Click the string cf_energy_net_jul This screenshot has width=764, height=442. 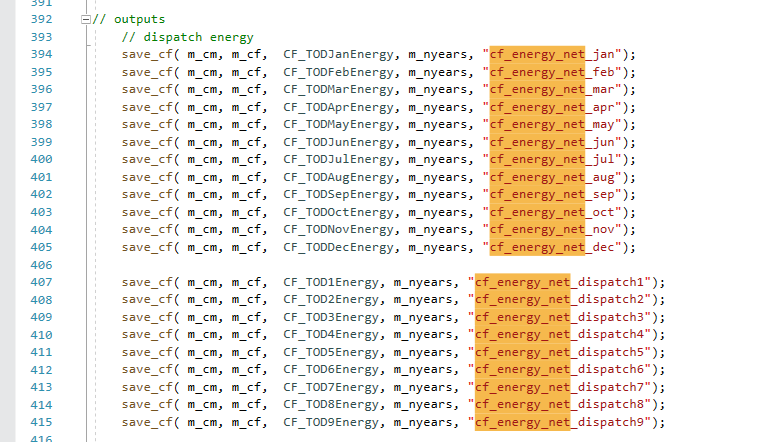pos(552,159)
